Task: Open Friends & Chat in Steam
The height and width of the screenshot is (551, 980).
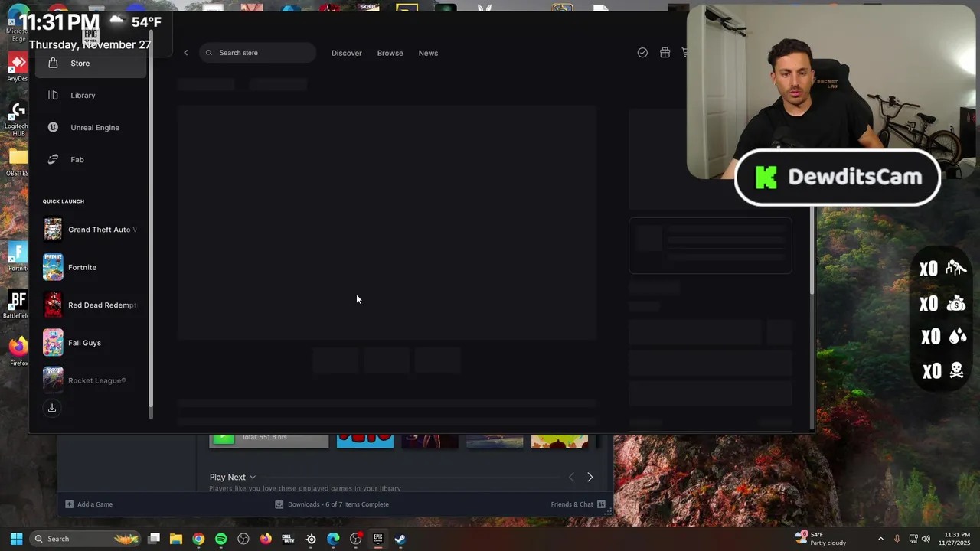Action: point(578,504)
